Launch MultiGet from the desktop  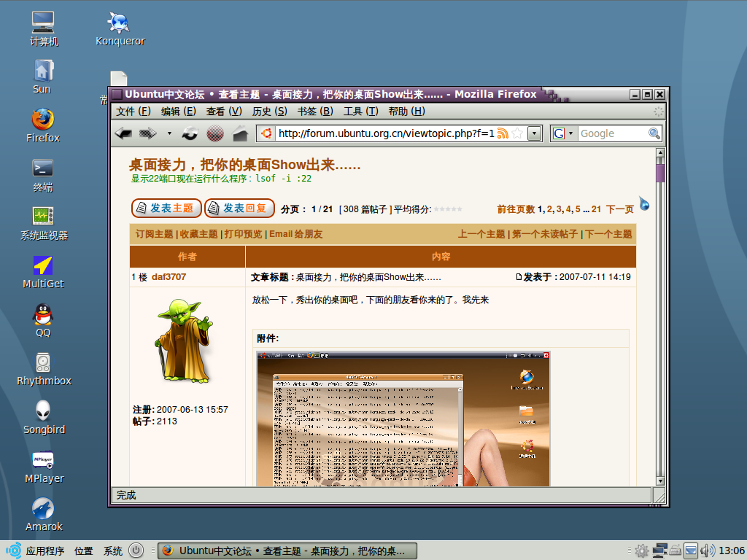(x=43, y=272)
